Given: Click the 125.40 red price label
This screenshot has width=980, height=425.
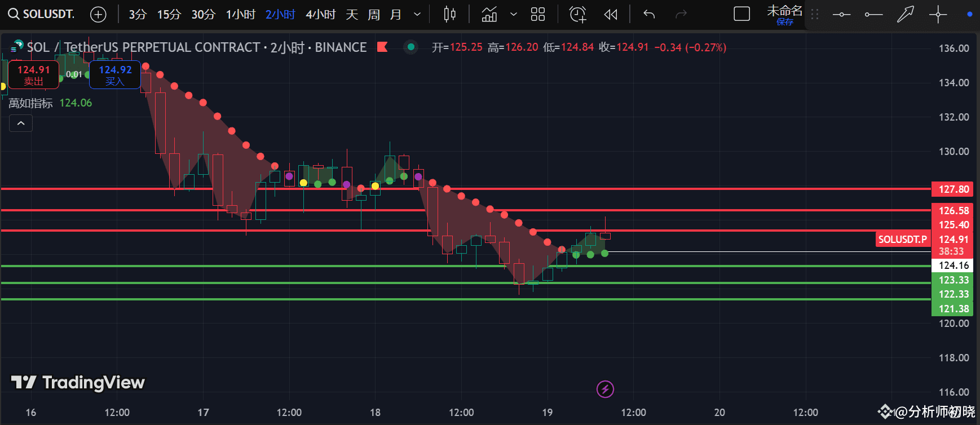Looking at the screenshot, I should 953,225.
